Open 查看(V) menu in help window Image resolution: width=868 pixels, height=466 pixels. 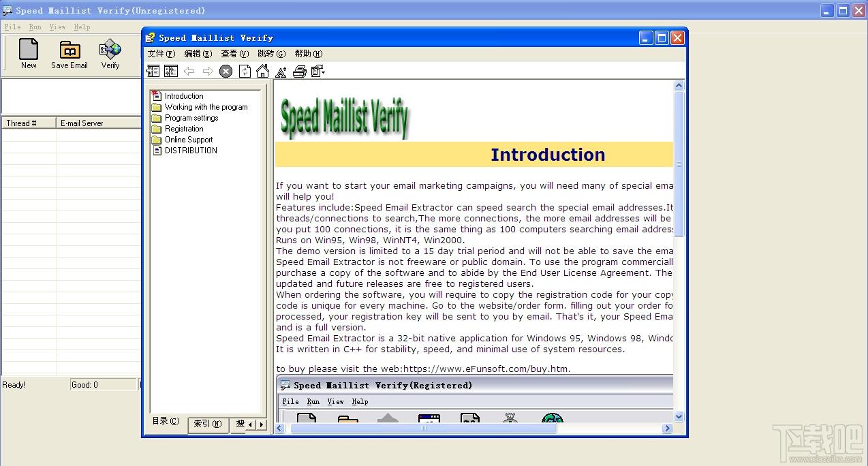pyautogui.click(x=235, y=54)
